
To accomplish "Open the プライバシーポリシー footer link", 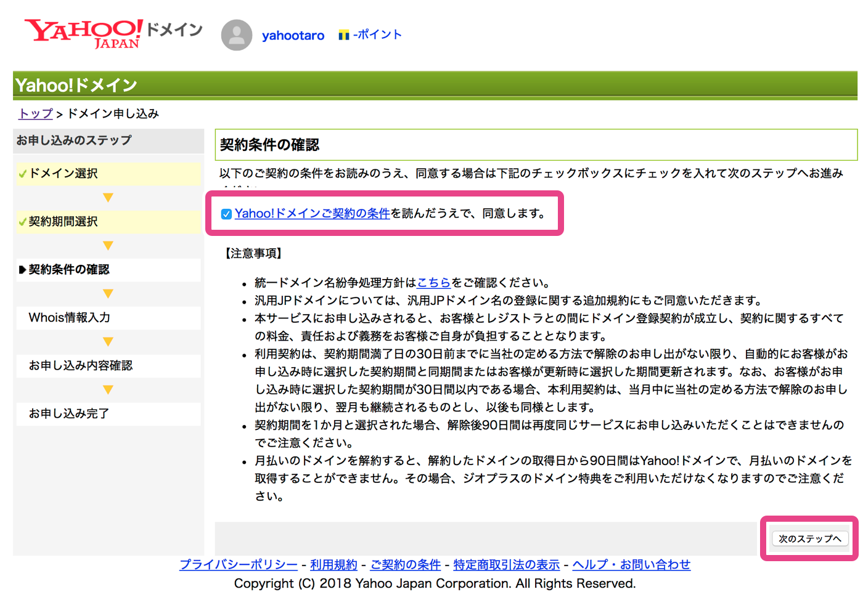I will (x=238, y=565).
